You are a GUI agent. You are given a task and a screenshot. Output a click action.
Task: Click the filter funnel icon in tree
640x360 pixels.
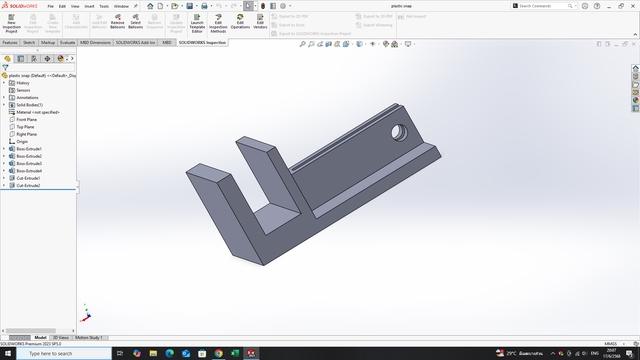pos(5,68)
